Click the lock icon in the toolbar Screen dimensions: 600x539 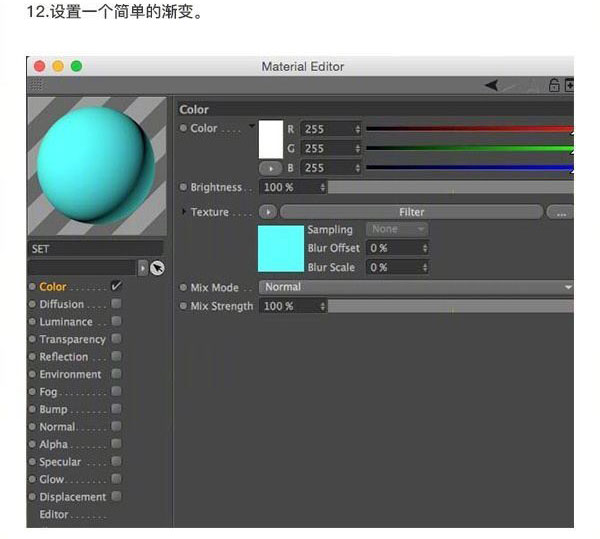point(554,85)
